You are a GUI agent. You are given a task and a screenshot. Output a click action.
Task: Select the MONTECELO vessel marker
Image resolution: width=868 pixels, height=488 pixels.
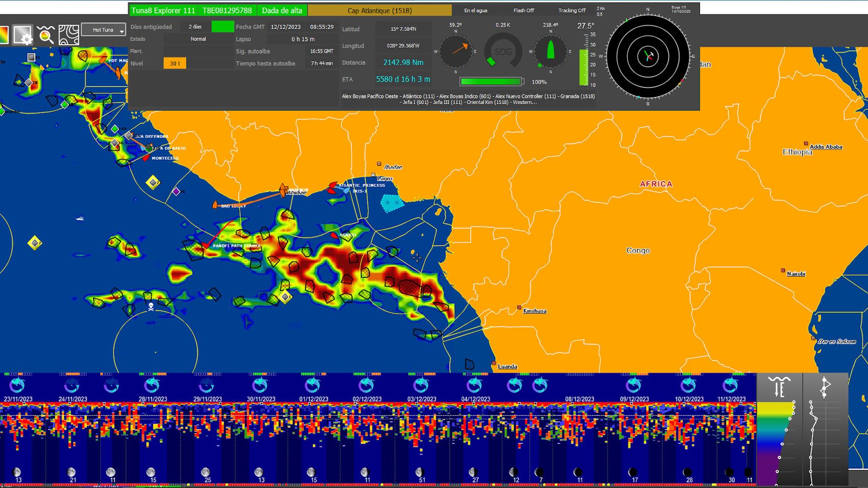tap(146, 158)
